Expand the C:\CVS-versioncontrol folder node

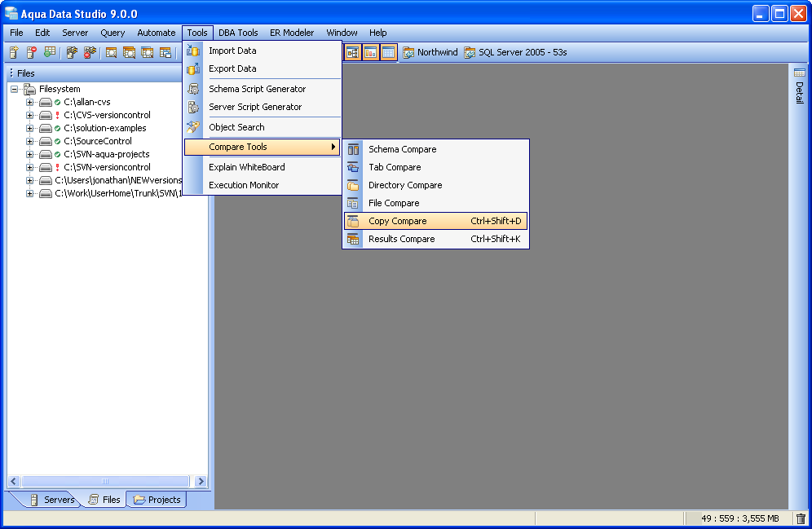click(x=29, y=115)
